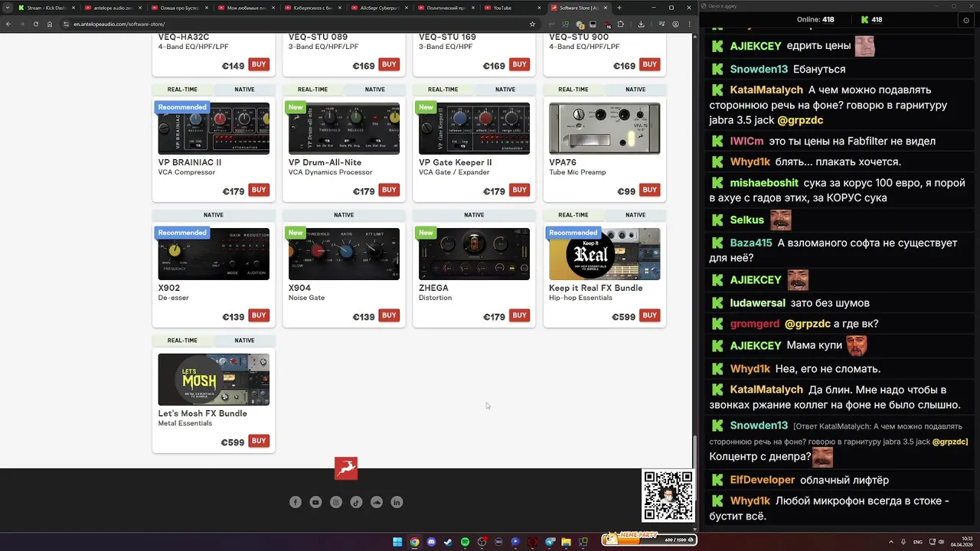The width and height of the screenshot is (980, 551).
Task: Open ZHEGA product thumbnail
Action: point(474,254)
